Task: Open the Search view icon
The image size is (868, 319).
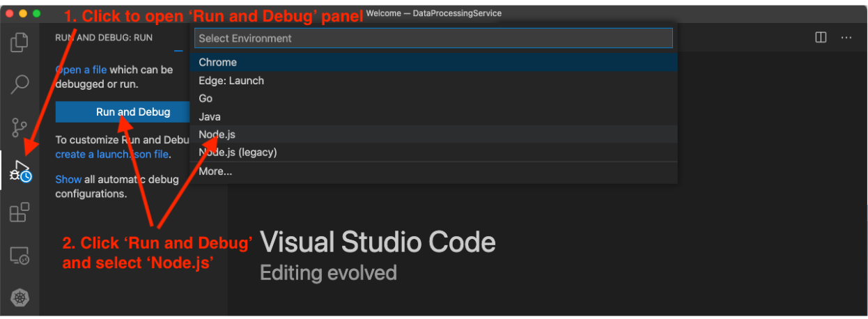Action: (20, 85)
